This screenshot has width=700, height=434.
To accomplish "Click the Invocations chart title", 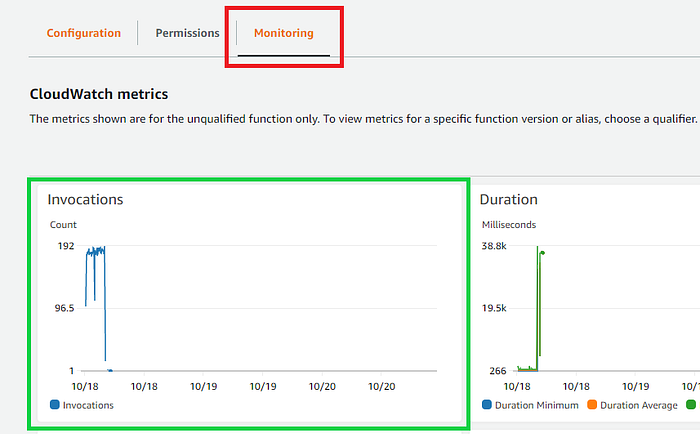I will [85, 199].
